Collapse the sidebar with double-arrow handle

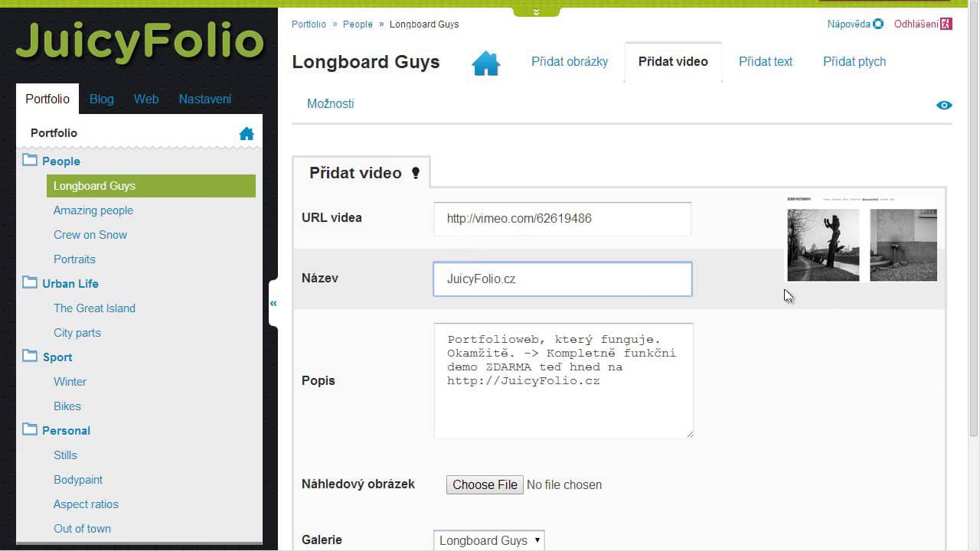coord(273,304)
